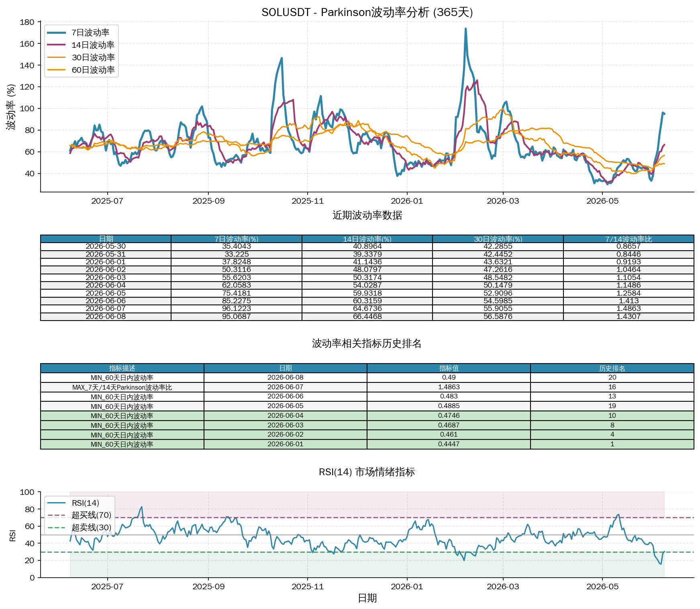Click the 0.4447 indicator value cell
The width and height of the screenshot is (700, 609).
(x=449, y=444)
